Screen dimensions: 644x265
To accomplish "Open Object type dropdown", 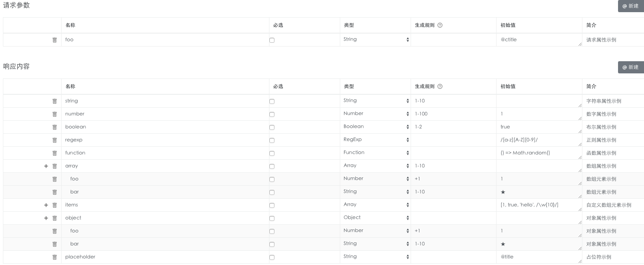I will tap(375, 218).
